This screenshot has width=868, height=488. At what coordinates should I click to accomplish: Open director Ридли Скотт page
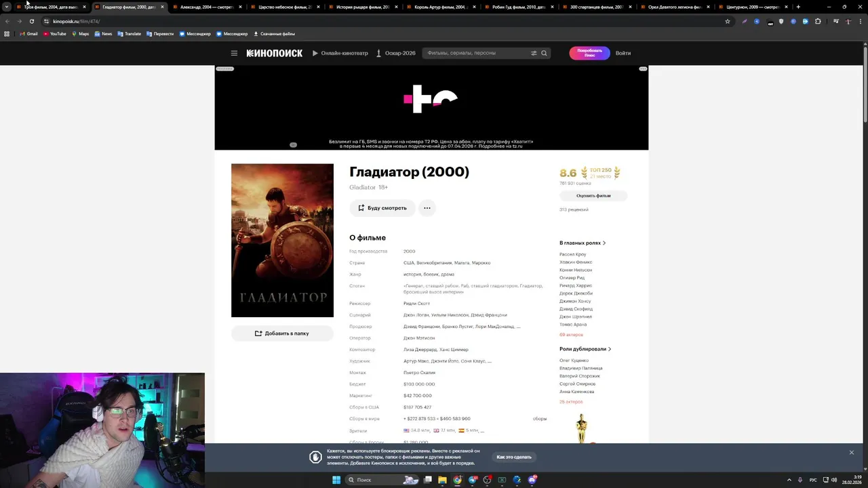(417, 304)
